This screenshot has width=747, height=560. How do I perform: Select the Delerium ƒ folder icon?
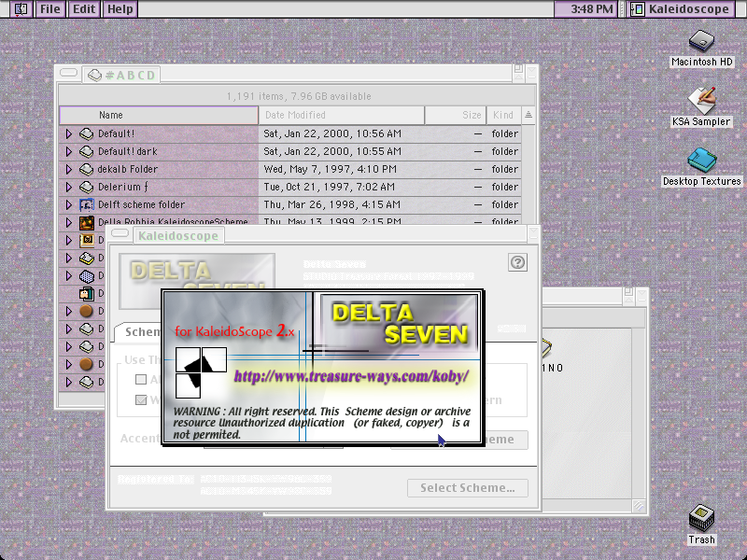[86, 187]
